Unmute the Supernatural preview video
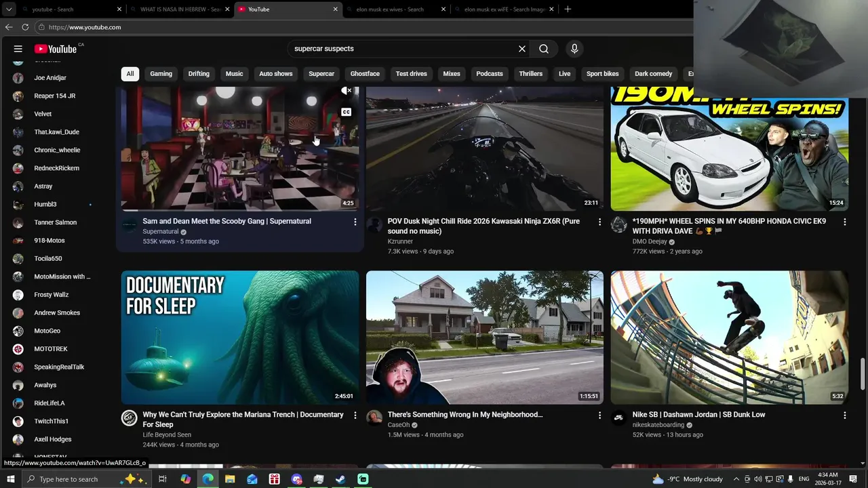 click(x=346, y=91)
